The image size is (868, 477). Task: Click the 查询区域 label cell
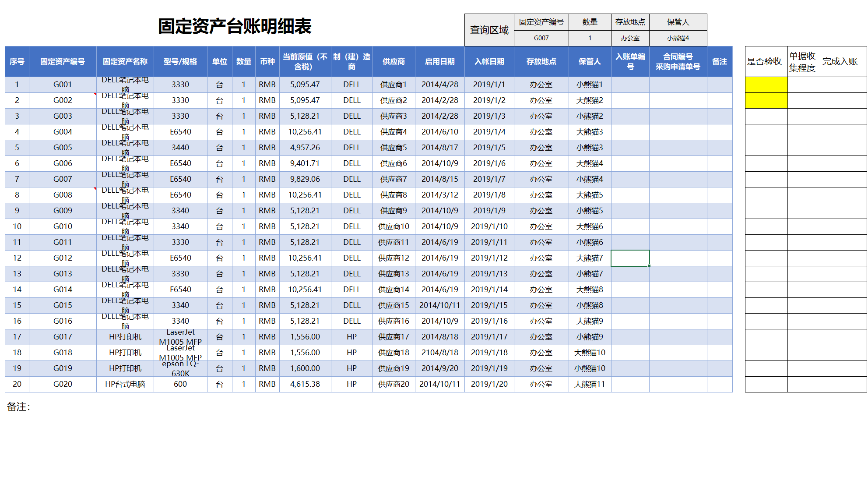pos(489,30)
